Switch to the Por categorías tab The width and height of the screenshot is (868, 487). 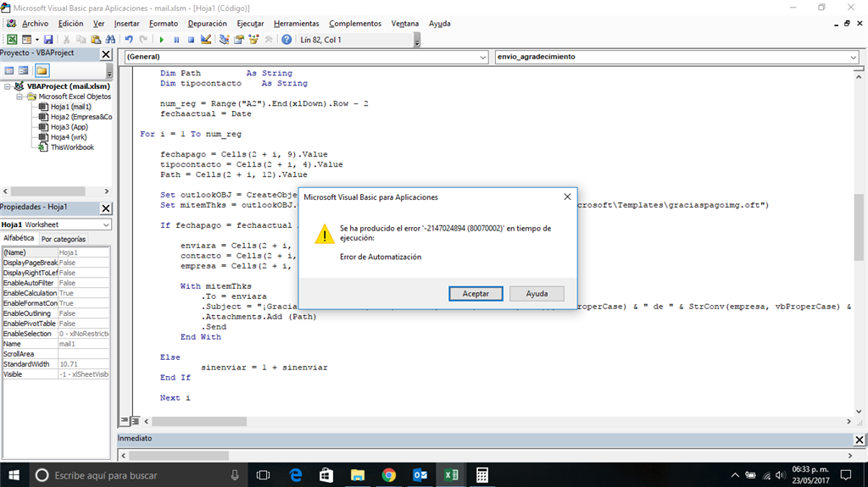click(x=64, y=239)
